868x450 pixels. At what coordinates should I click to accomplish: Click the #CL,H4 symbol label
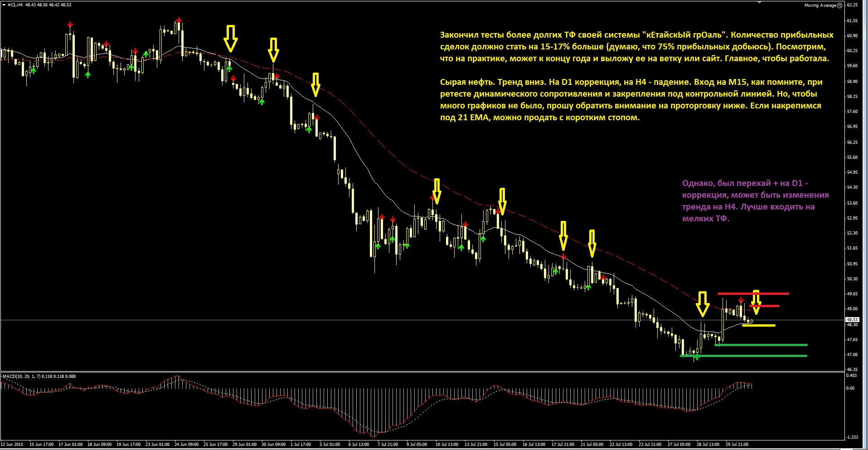coord(15,5)
